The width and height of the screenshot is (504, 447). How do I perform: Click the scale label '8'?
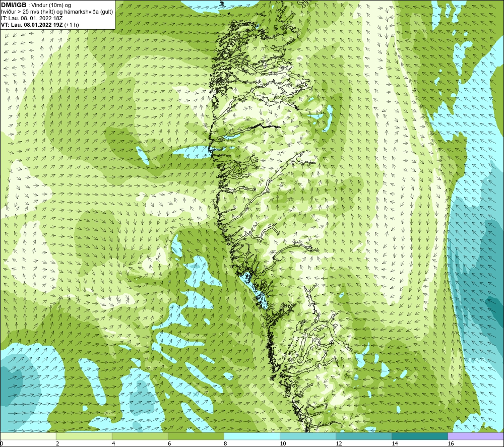point(225,443)
